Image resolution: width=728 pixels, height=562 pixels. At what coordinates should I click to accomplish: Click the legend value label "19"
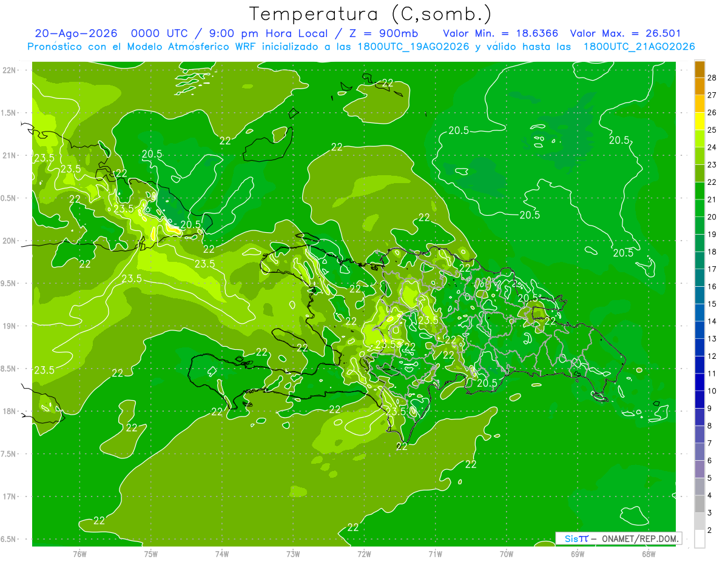(712, 234)
